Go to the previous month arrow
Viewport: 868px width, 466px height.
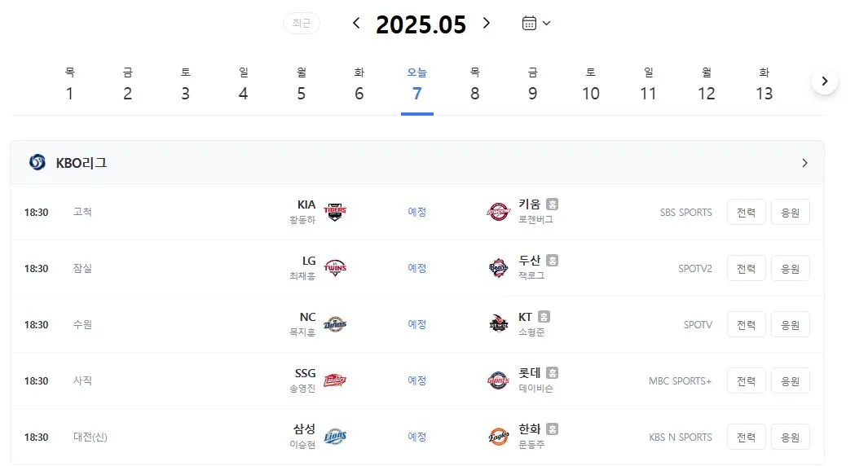356,24
